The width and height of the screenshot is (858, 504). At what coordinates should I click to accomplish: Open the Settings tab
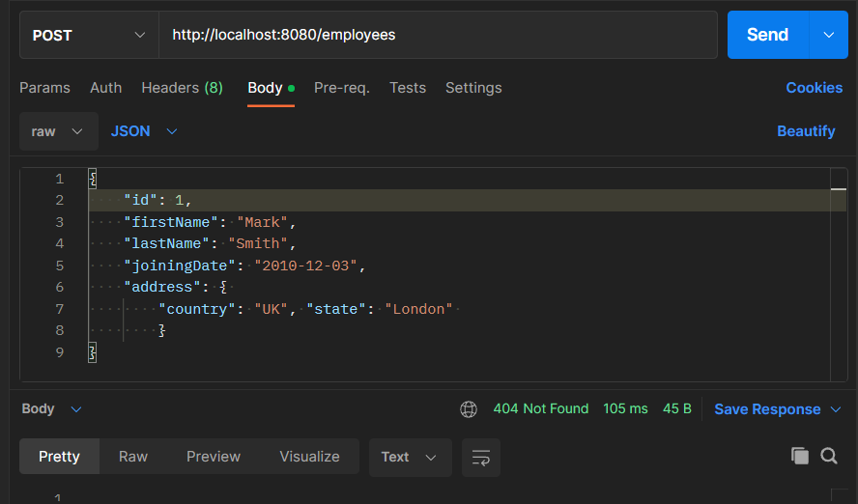[473, 88]
